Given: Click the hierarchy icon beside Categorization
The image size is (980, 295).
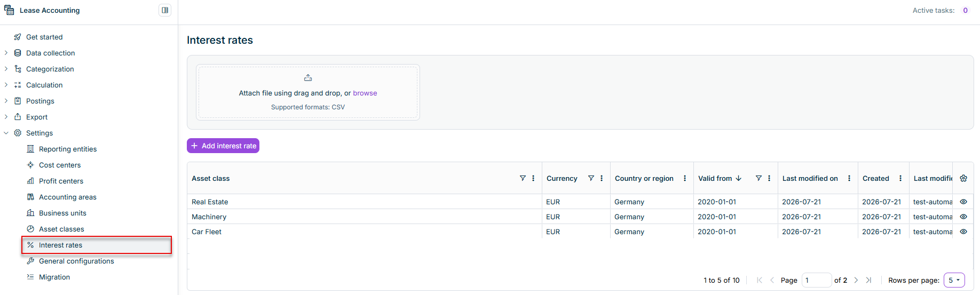Looking at the screenshot, I should coord(18,69).
